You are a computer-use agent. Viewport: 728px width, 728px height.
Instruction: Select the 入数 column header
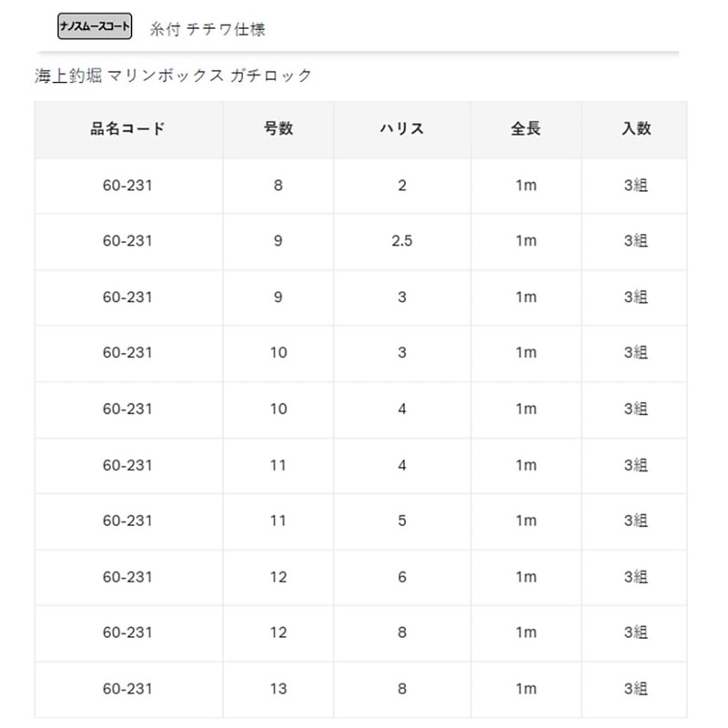click(636, 129)
